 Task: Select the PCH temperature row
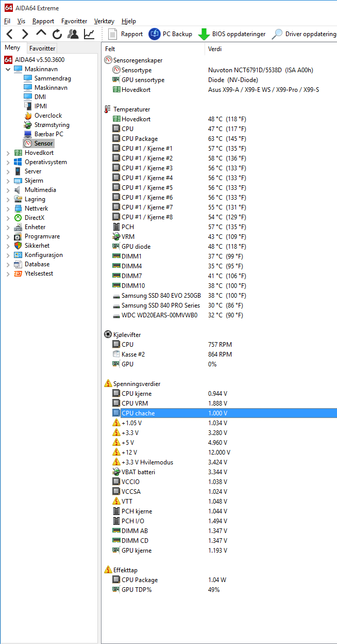tap(220, 227)
